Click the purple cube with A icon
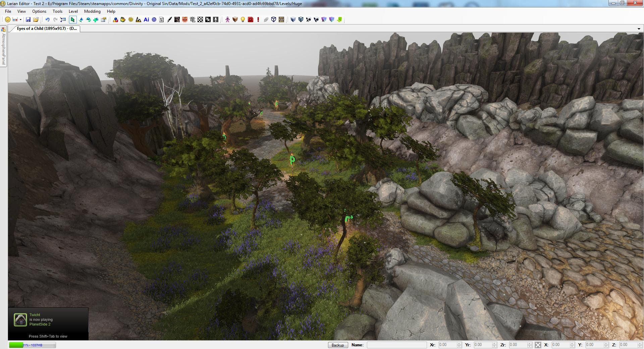This screenshot has height=349, width=644. point(324,20)
